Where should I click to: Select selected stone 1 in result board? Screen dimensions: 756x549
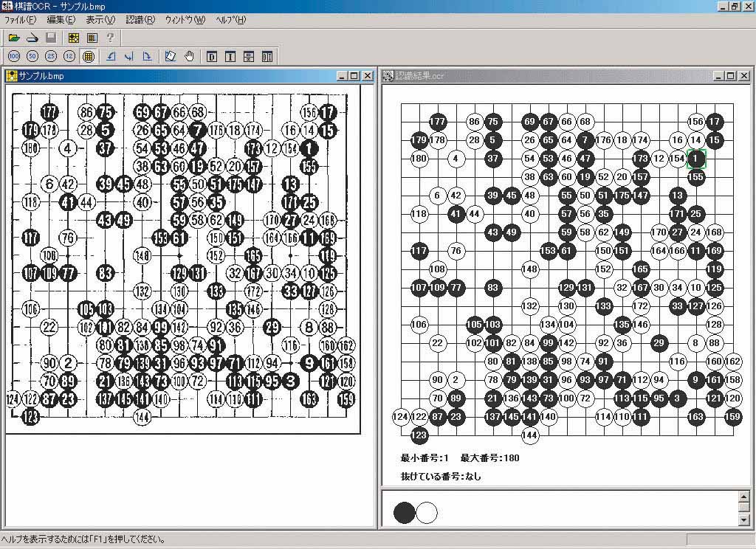click(695, 158)
